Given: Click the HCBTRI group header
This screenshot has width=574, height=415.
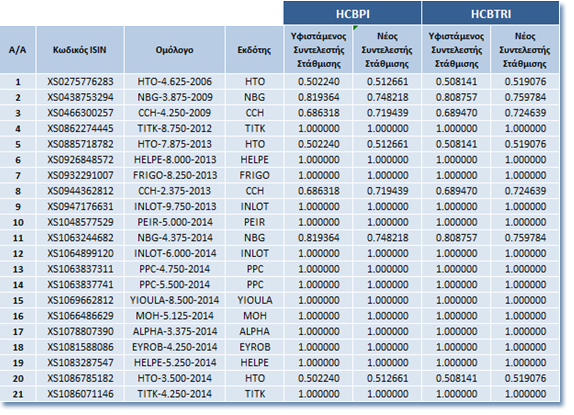Looking at the screenshot, I should 491,14.
